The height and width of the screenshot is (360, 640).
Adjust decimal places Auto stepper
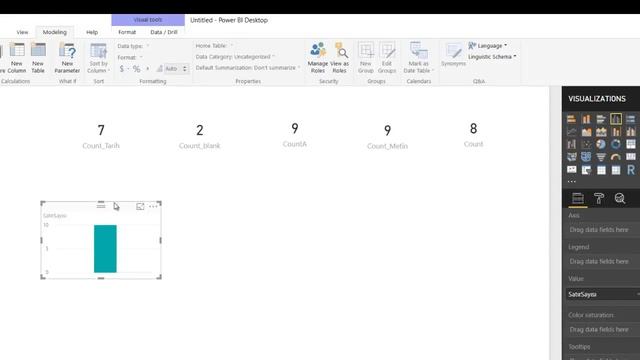tap(185, 69)
